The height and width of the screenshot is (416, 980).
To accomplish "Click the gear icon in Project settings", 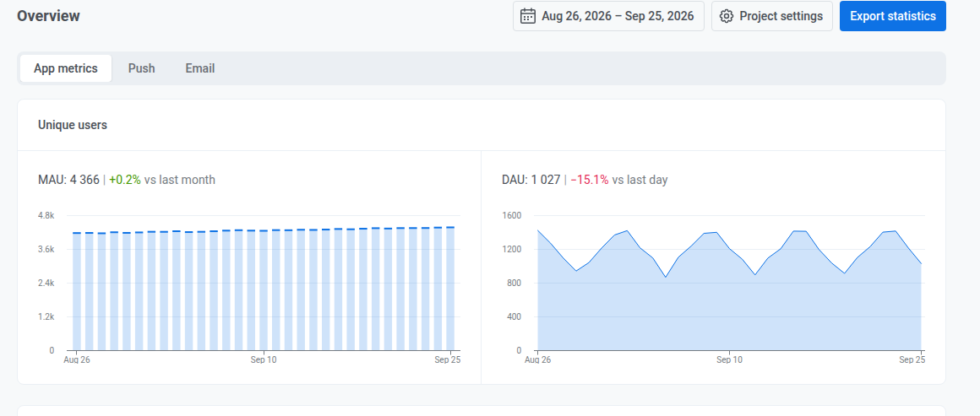I will point(727,16).
